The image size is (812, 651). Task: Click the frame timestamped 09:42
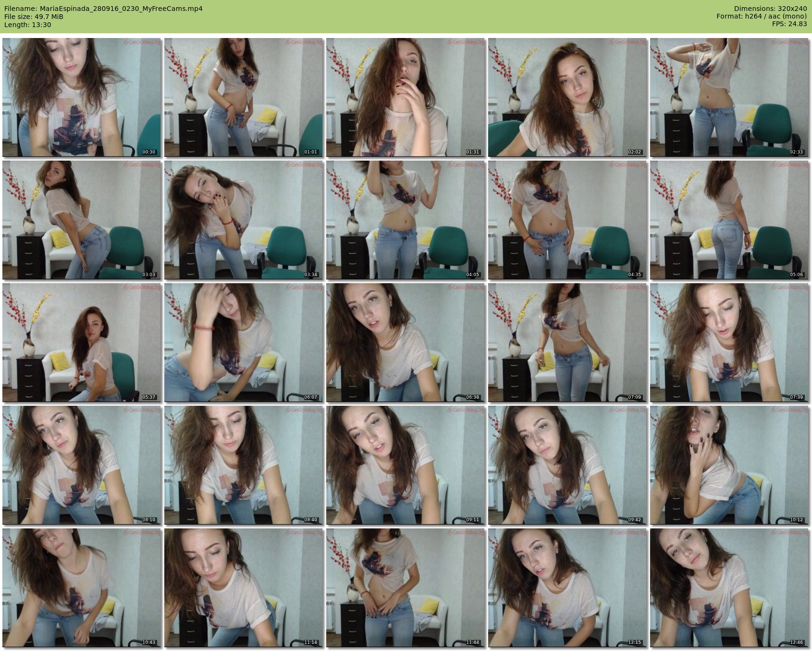(567, 465)
